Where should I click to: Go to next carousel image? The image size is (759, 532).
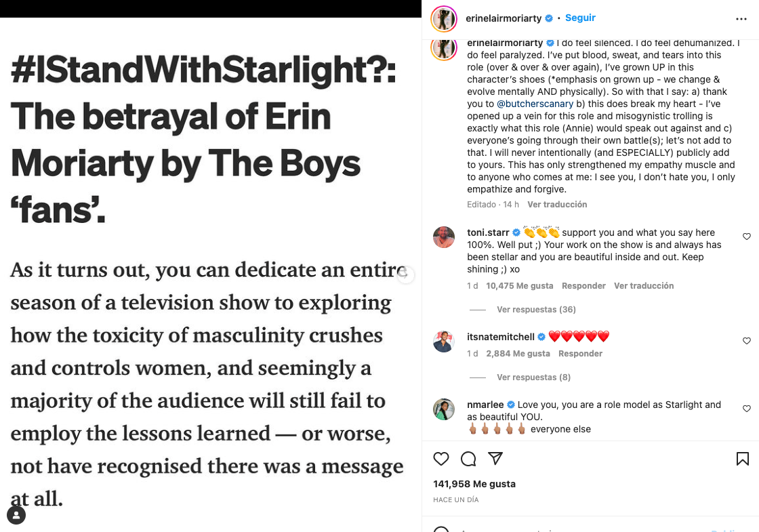click(x=405, y=274)
